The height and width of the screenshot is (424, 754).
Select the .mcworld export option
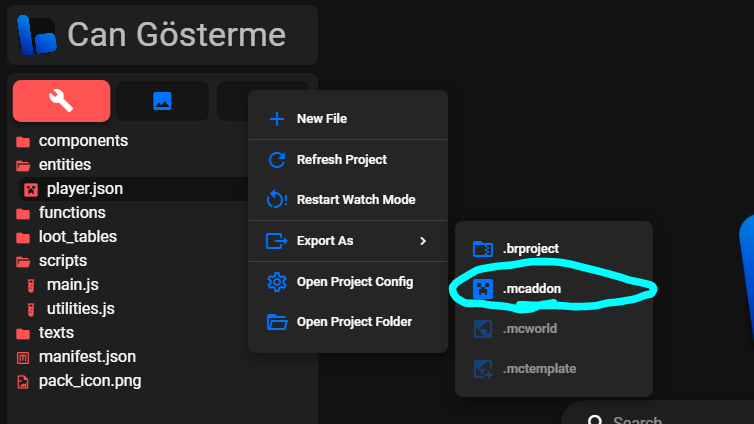click(x=530, y=328)
